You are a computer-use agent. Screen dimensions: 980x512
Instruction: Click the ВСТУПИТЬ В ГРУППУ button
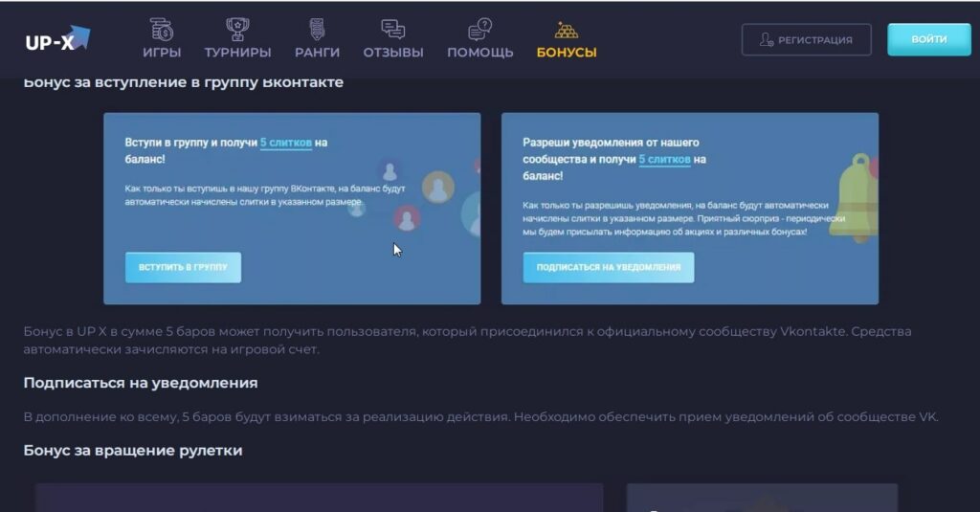point(183,268)
